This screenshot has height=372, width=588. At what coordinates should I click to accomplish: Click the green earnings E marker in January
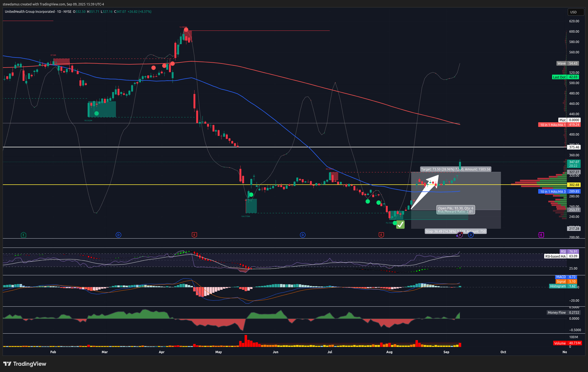point(23,235)
